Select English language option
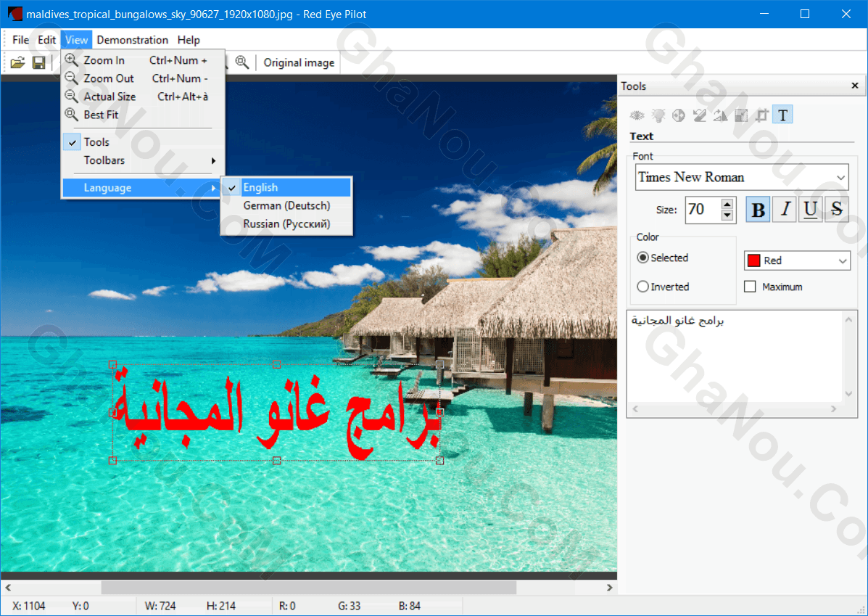The height and width of the screenshot is (616, 868). tap(286, 188)
